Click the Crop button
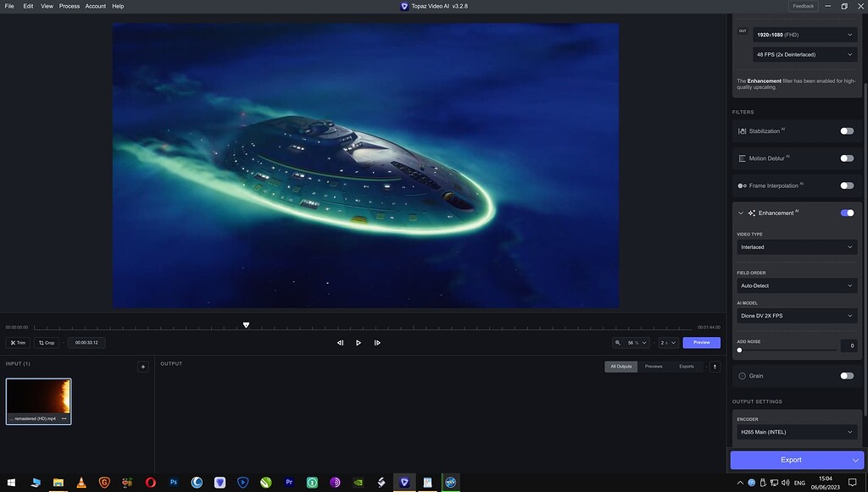Screen dimensions: 868x492 click(47, 343)
